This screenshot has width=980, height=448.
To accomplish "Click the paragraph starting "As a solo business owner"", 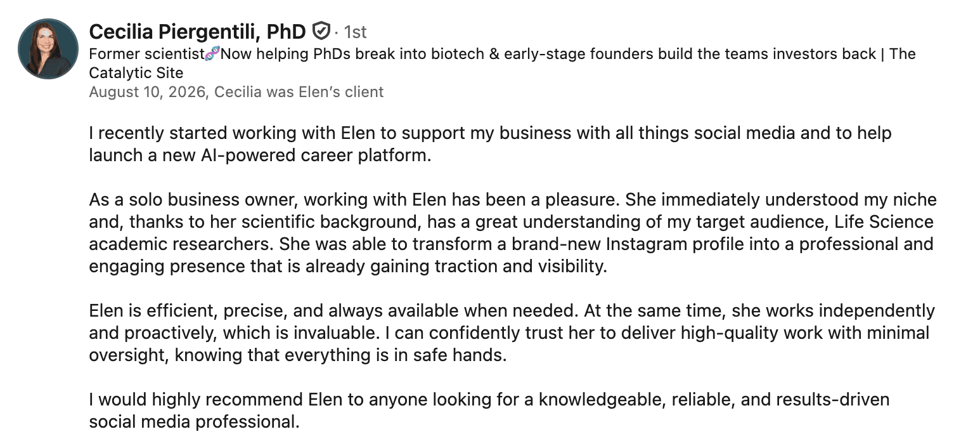I will (513, 233).
